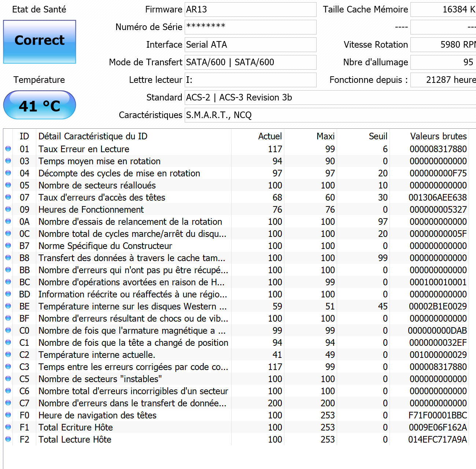Click the Fonctionne depuis hours field
This screenshot has width=476, height=469.
click(443, 80)
